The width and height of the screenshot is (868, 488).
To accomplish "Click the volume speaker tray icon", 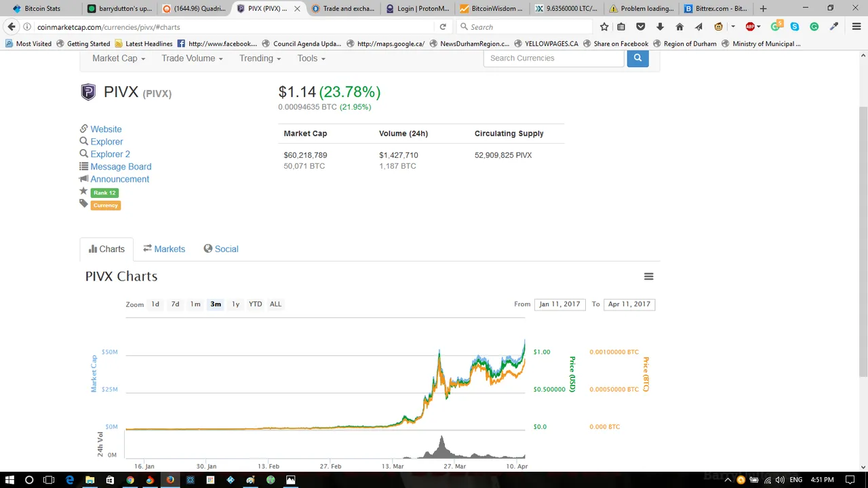I will 780,480.
